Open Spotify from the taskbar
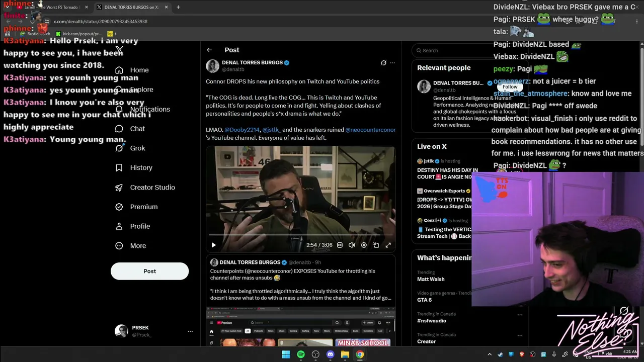Image resolution: width=644 pixels, height=362 pixels. [x=301, y=354]
